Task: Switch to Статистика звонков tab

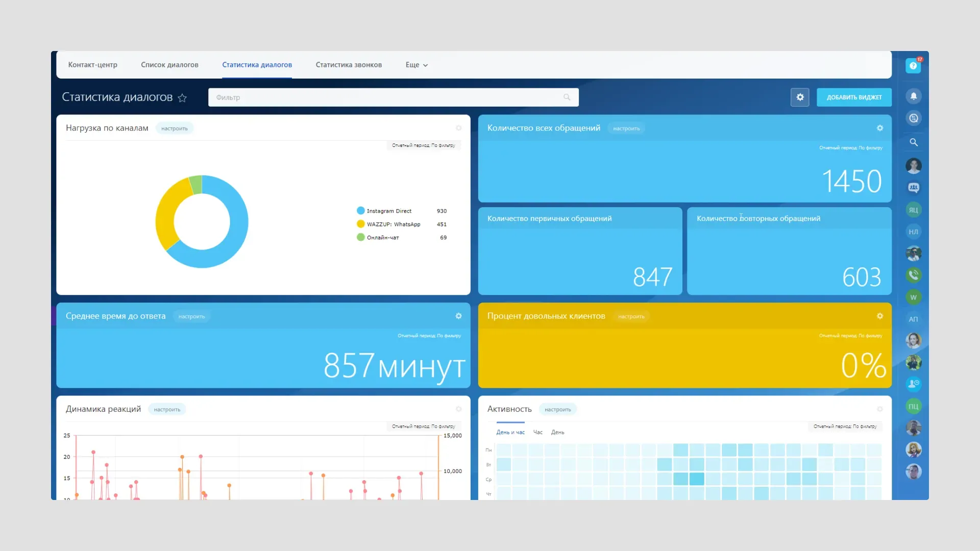Action: [349, 65]
